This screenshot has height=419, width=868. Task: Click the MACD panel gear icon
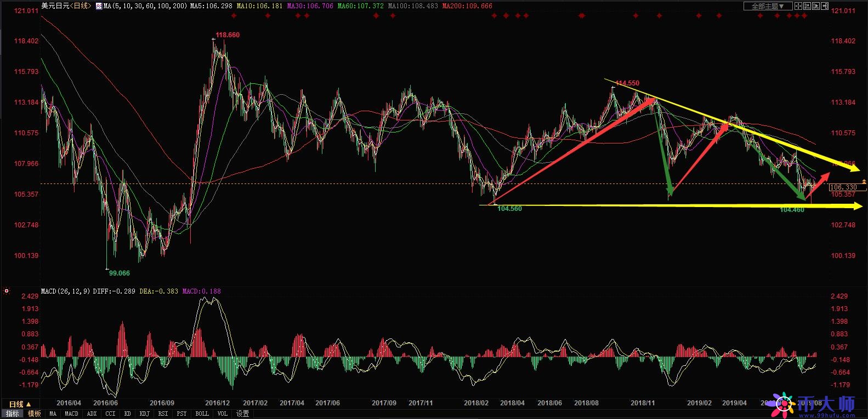7,291
